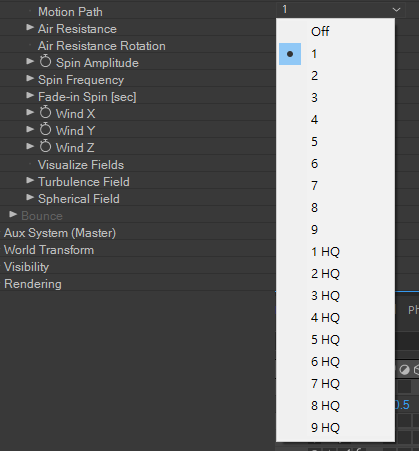Click the Wind Y stopwatch icon

pos(45,130)
